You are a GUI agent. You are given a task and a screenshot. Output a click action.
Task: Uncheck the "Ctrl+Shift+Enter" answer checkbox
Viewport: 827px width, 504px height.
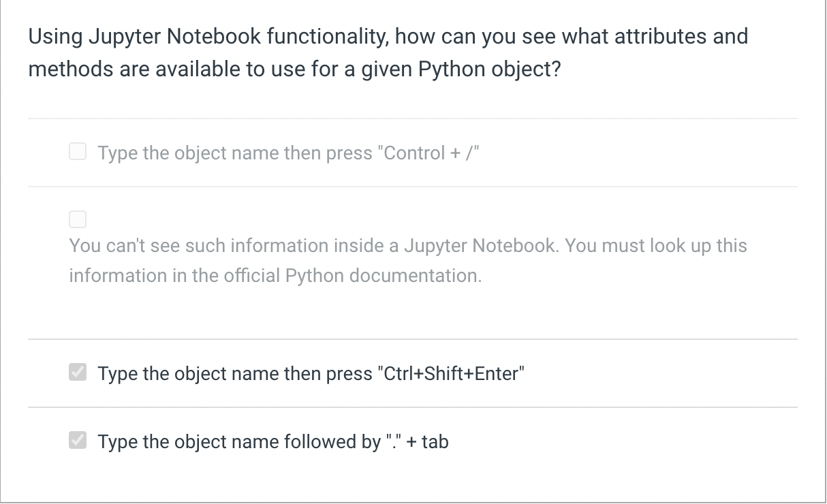click(x=77, y=373)
